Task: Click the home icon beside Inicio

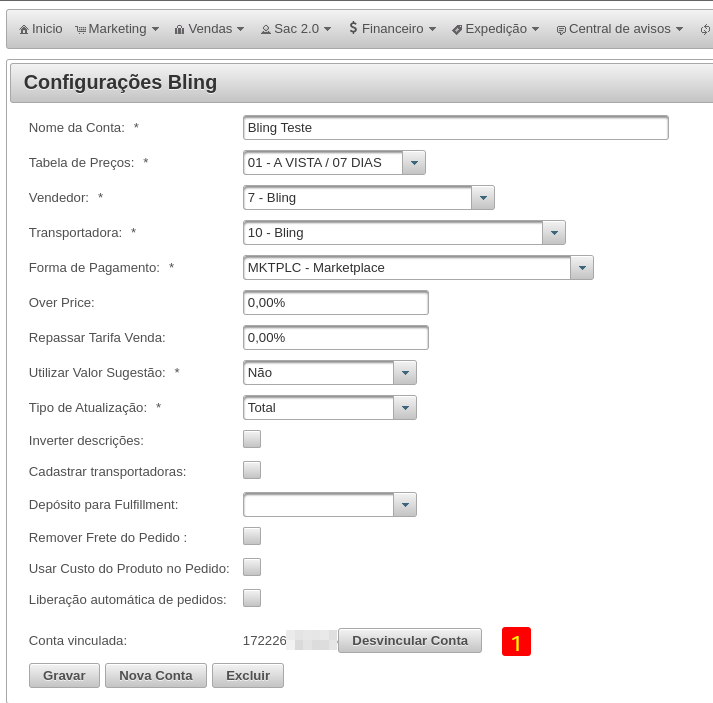Action: (x=24, y=30)
